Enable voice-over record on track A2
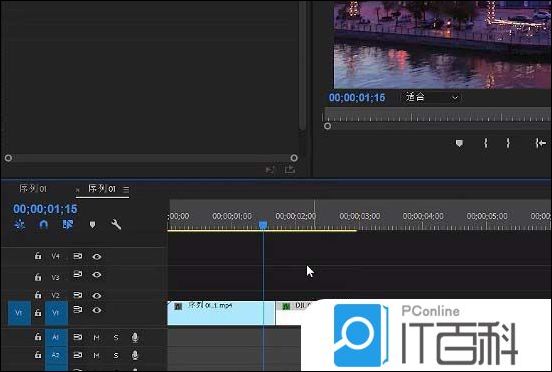 [x=134, y=355]
